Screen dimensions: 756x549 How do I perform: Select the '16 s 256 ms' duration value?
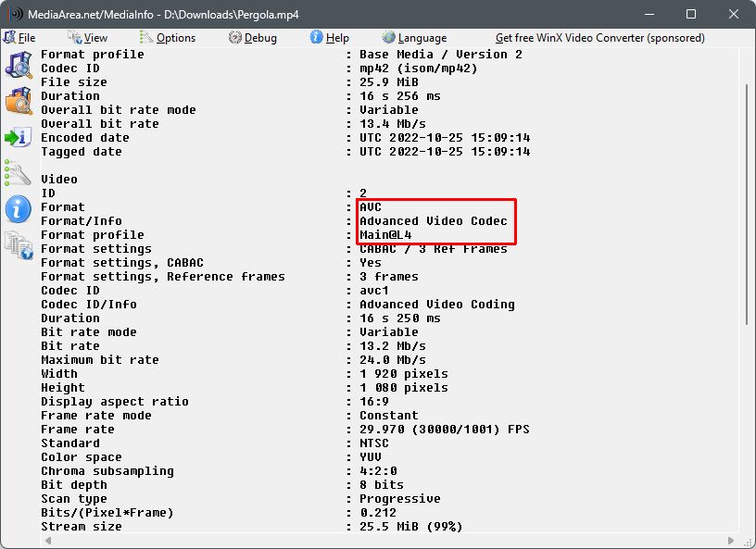pos(399,96)
